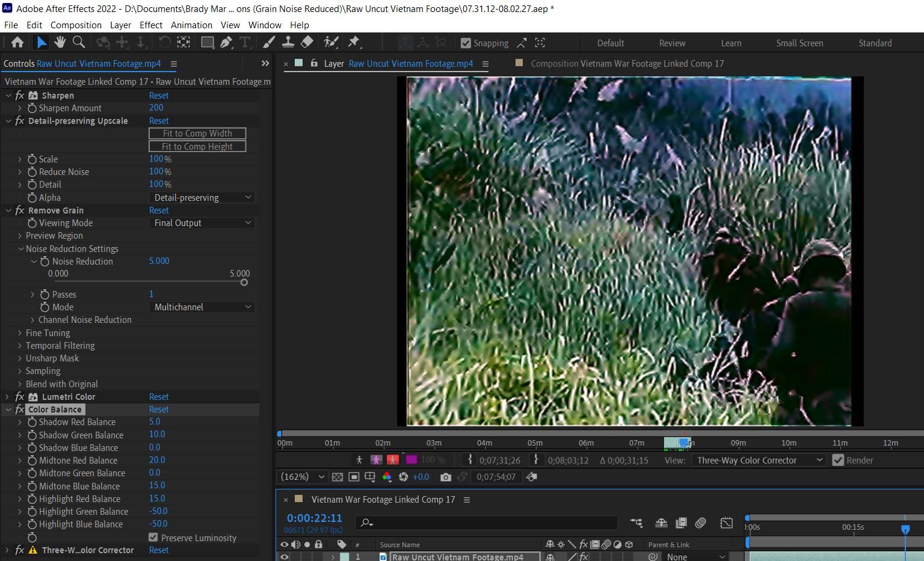
Task: Select the Rectangle shape tool
Action: pos(207,42)
